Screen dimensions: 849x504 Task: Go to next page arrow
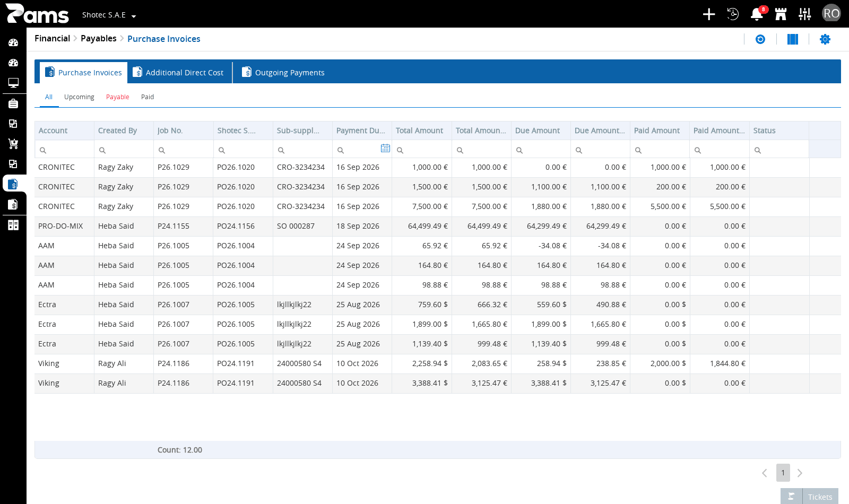(800, 473)
